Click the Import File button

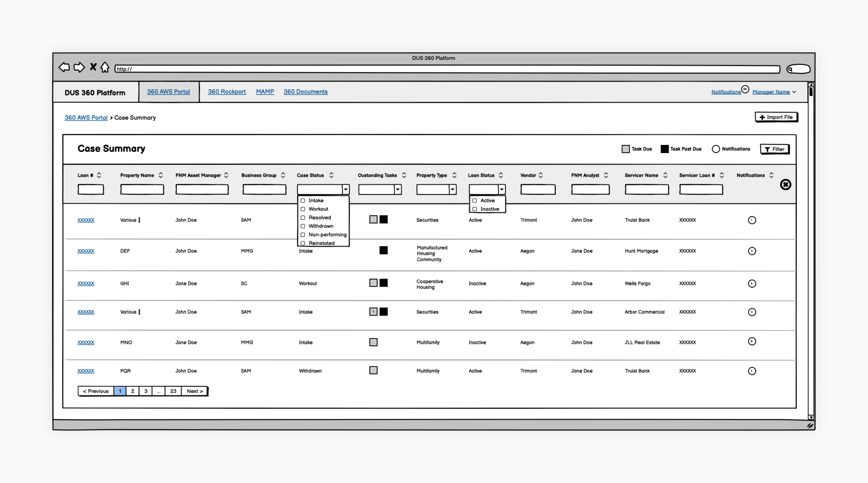pos(776,117)
